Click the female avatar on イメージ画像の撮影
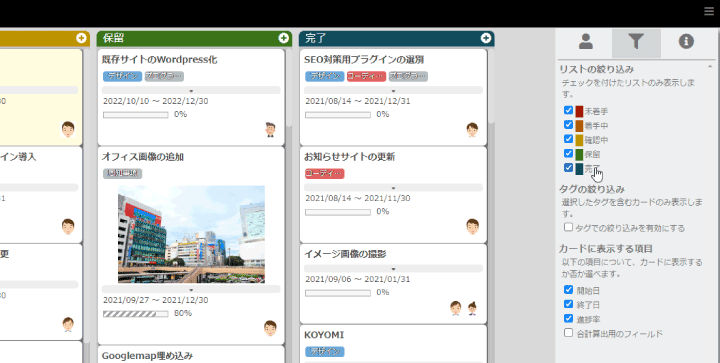The image size is (720, 363). click(472, 308)
